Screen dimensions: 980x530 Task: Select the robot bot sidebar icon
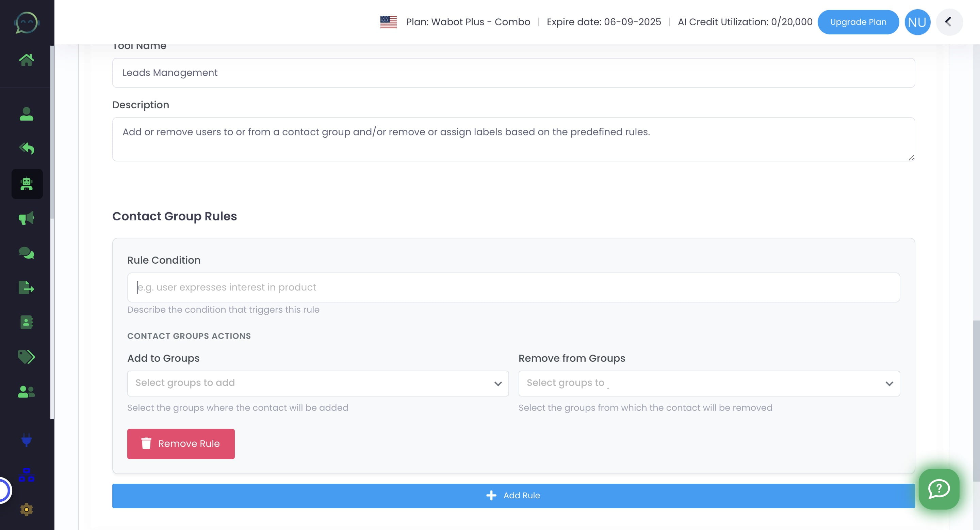27,184
